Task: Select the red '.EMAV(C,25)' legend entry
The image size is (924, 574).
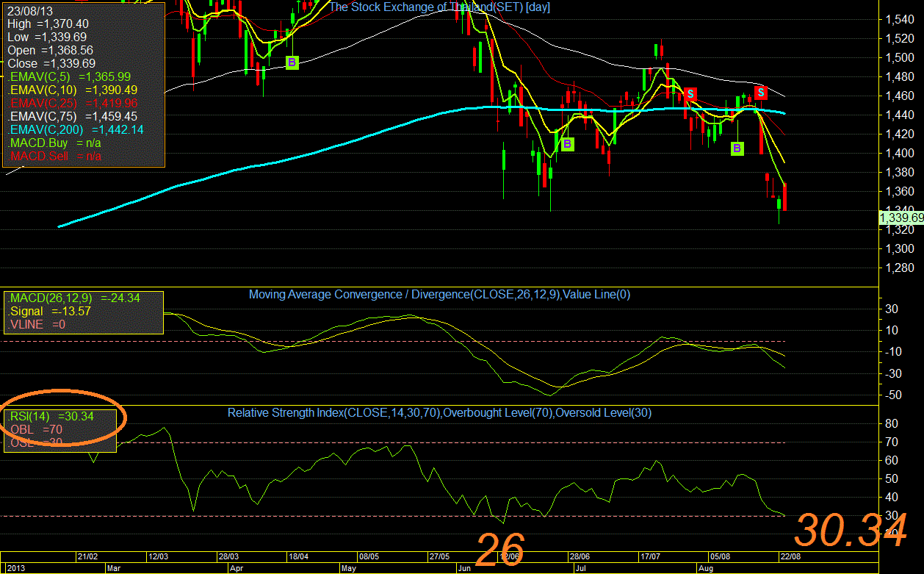Action: point(73,103)
